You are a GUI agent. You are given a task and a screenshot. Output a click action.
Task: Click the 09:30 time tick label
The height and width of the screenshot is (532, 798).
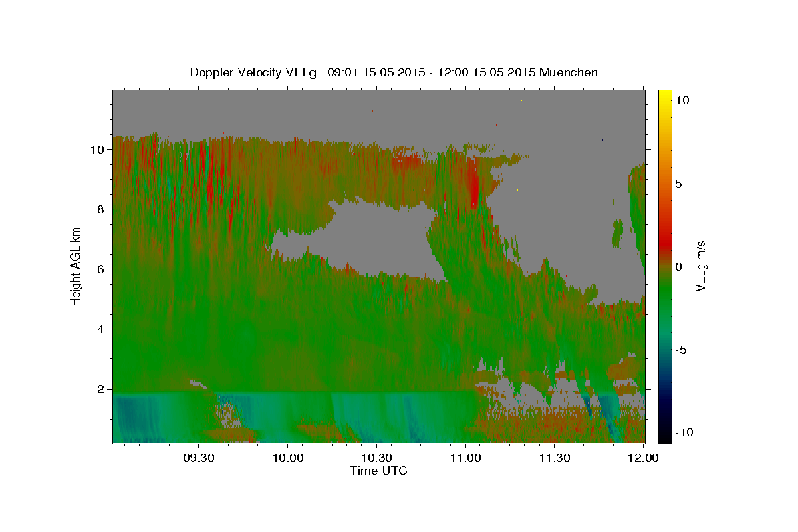pyautogui.click(x=199, y=458)
